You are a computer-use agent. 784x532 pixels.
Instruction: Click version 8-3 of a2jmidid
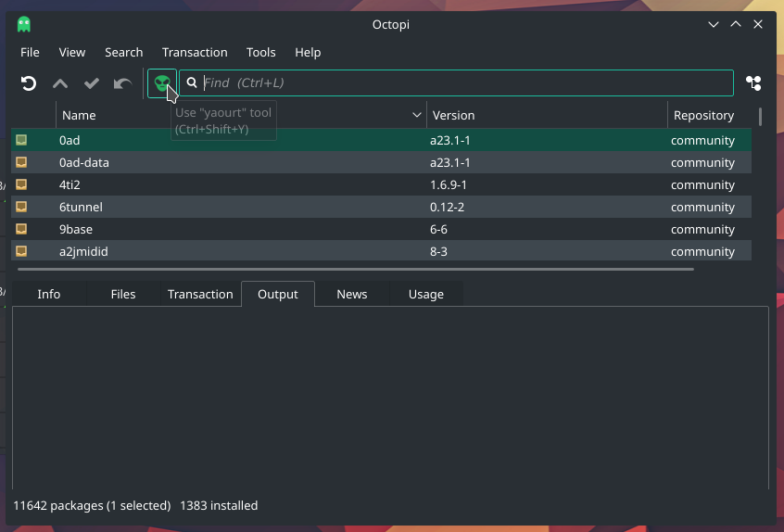(x=438, y=251)
